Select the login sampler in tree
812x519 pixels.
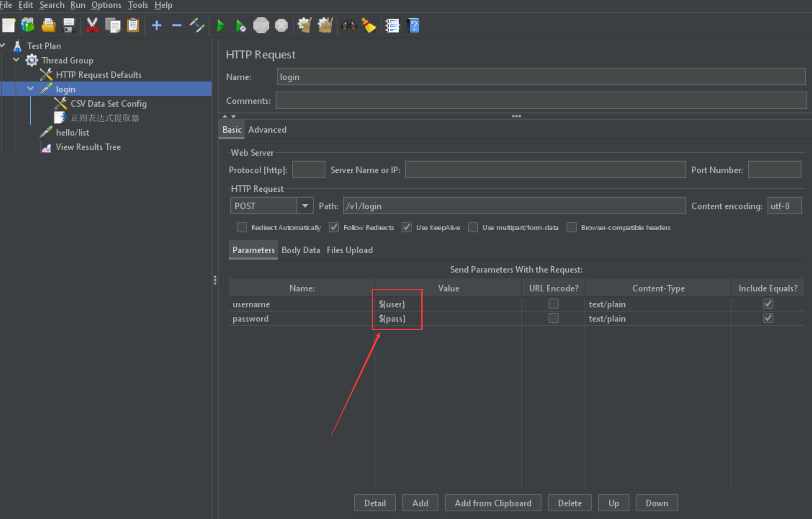coord(65,89)
